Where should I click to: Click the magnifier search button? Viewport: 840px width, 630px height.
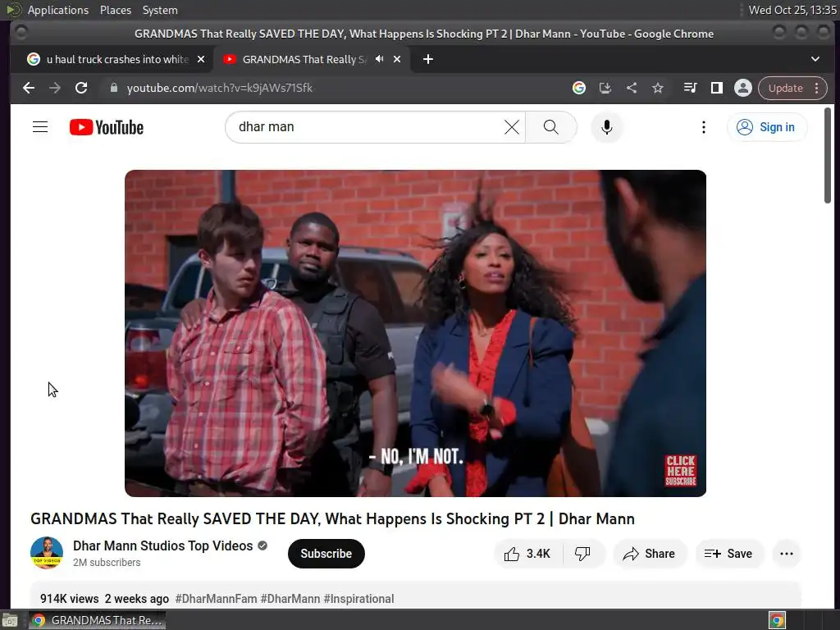[550, 127]
